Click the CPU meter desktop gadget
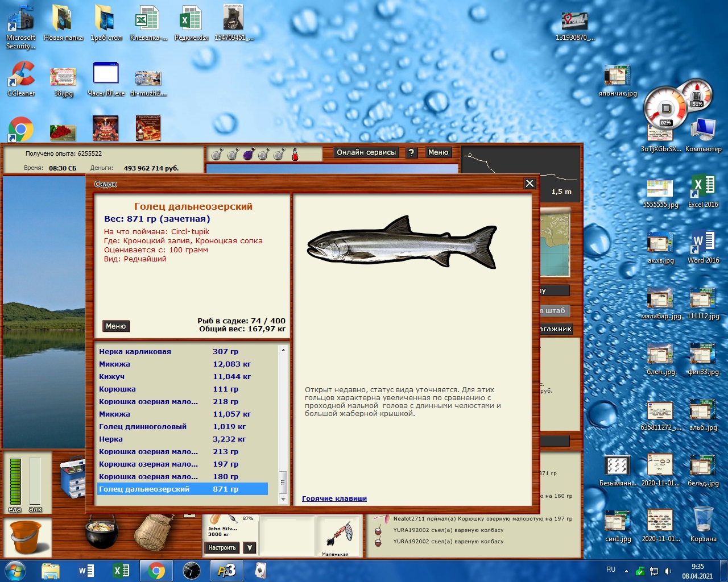Image resolution: width=728 pixels, height=582 pixels. 667,108
